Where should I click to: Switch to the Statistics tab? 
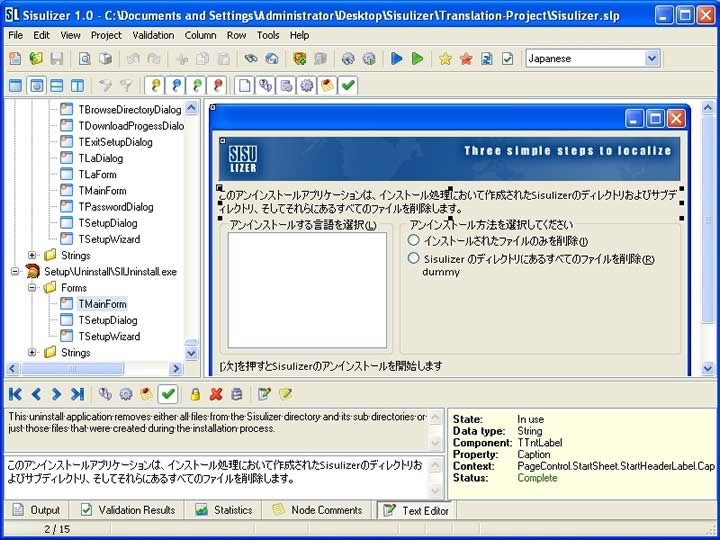click(224, 510)
